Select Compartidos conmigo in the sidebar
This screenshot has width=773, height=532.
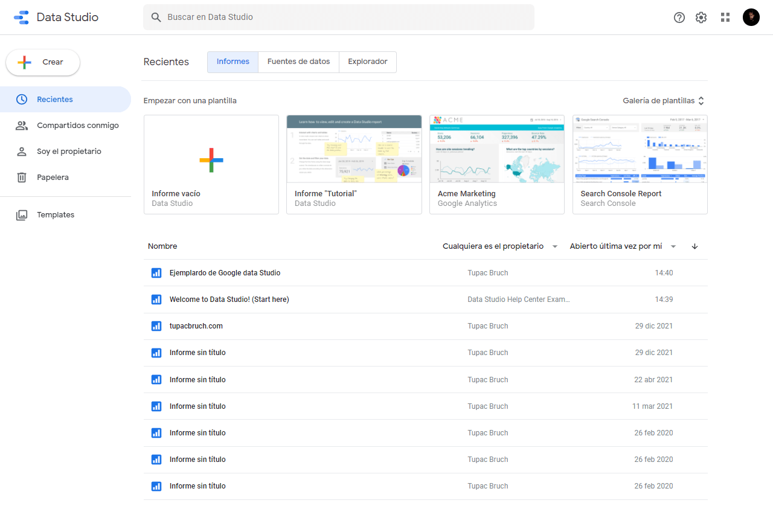pos(65,126)
